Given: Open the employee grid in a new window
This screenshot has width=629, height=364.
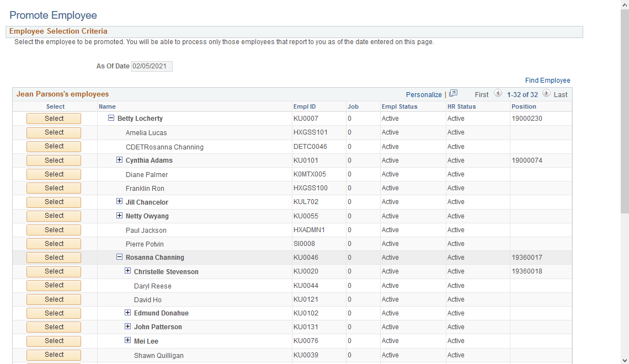Looking at the screenshot, I should (453, 93).
